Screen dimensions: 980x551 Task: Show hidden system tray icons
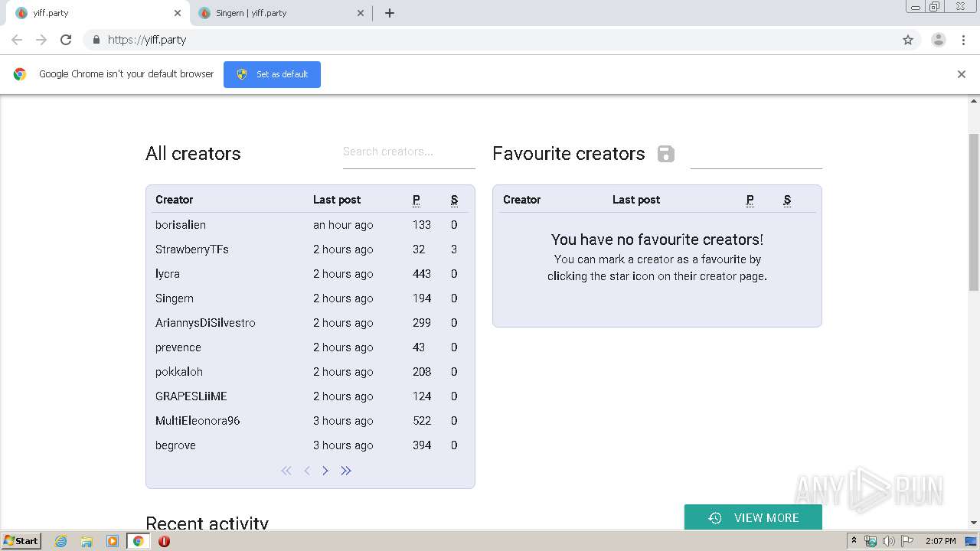tap(854, 541)
